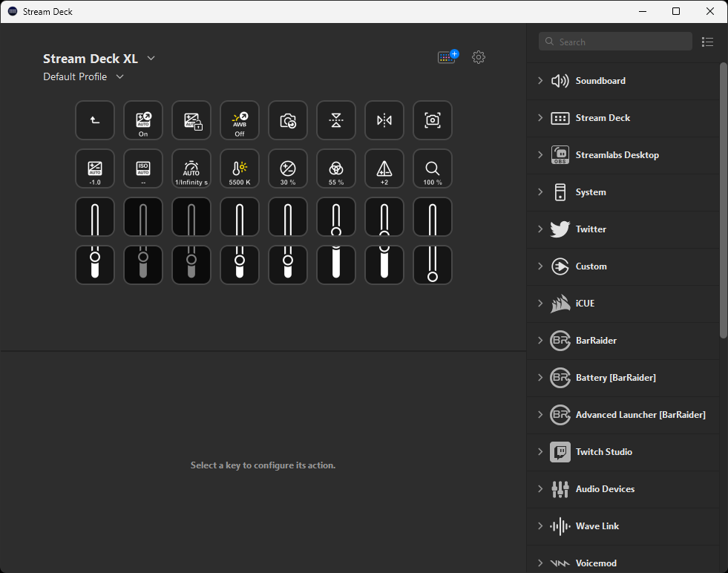The height and width of the screenshot is (573, 728).
Task: Click the ISO auto key
Action: pos(143,168)
